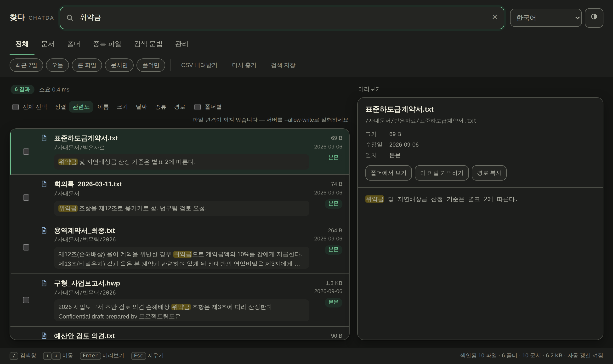Click the 264 B size of 용역계약서_최종.txt
The width and height of the screenshot is (613, 364).
tap(335, 230)
